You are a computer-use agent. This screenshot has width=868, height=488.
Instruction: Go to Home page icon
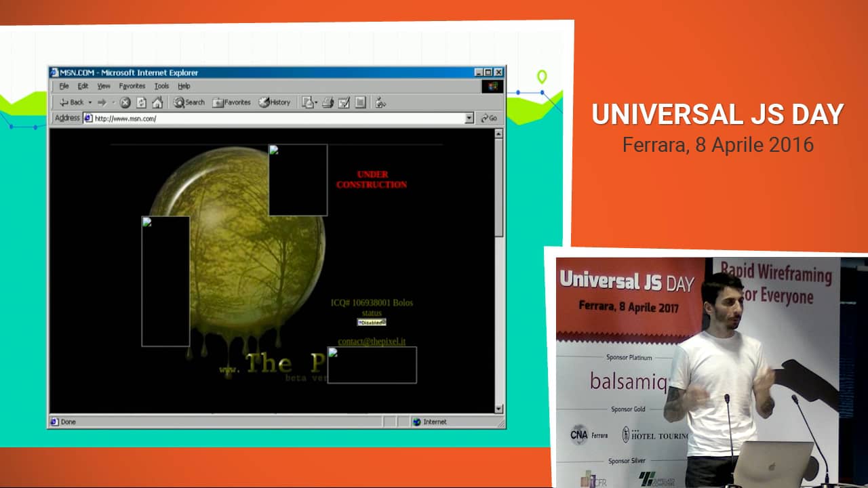(157, 102)
